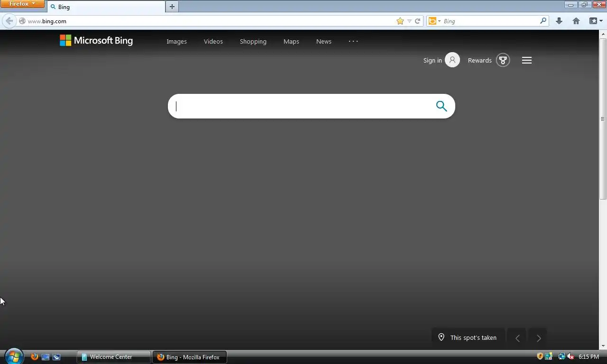
Task: Click the muted volume tray icon
Action: 570,356
